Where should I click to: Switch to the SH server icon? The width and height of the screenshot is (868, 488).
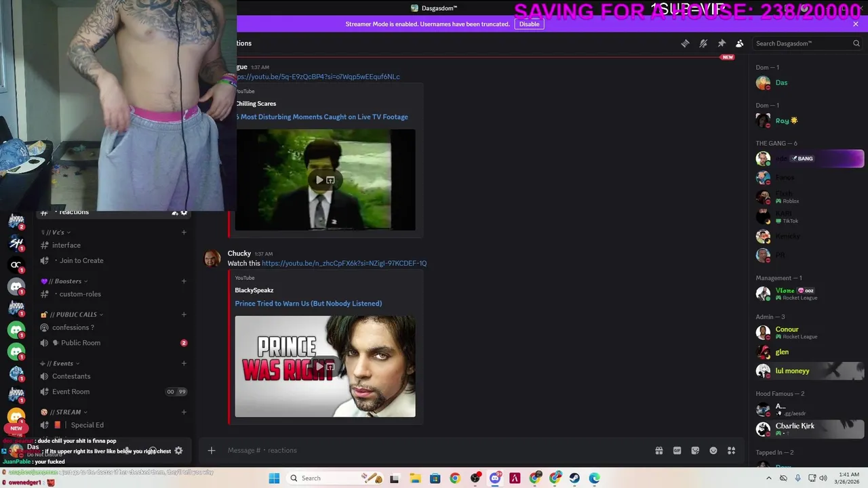(16, 243)
